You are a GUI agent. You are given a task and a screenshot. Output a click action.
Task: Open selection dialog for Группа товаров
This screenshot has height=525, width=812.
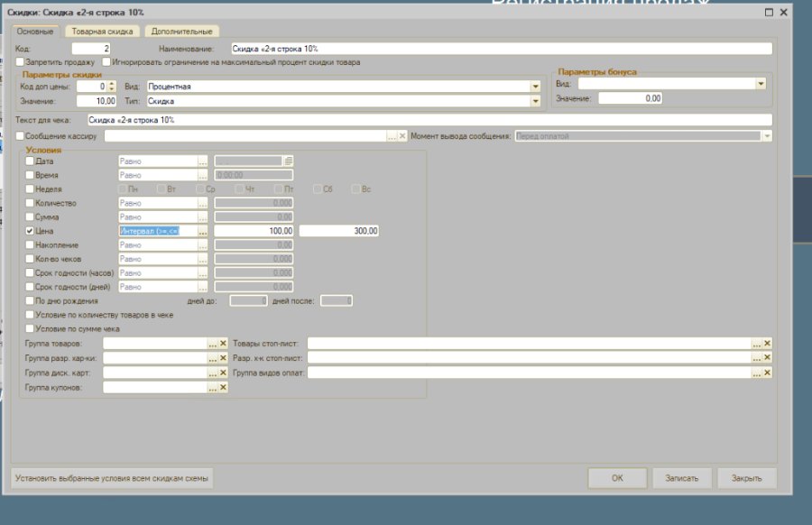(x=213, y=344)
